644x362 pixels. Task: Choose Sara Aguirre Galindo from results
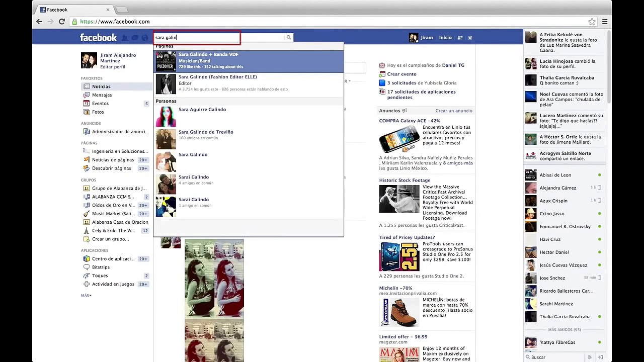click(x=249, y=117)
